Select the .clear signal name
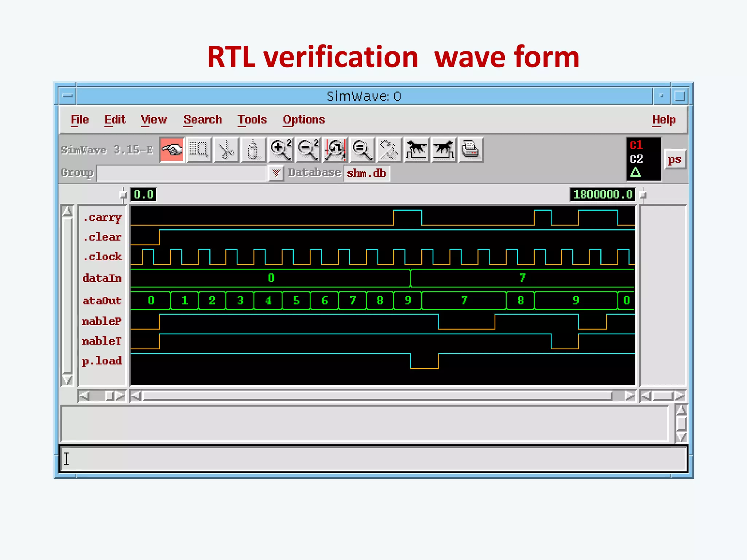 click(x=102, y=237)
